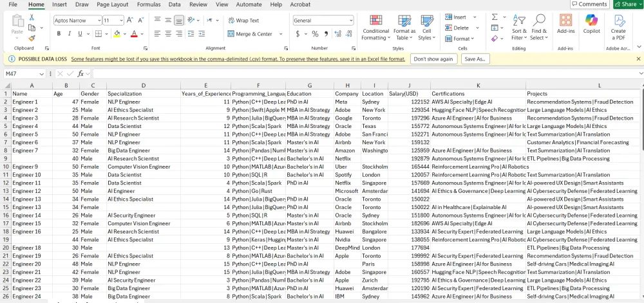Apply yellow fill color
The width and height of the screenshot is (644, 303).
(x=117, y=33)
